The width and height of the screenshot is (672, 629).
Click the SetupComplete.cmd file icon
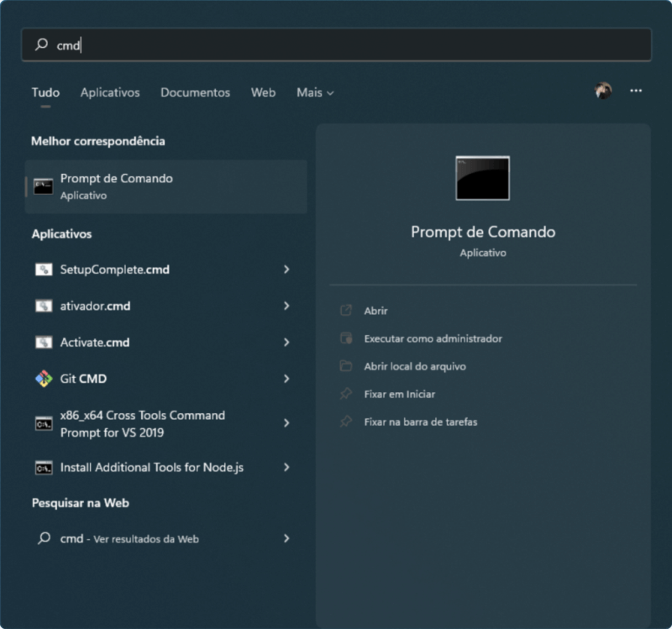[44, 270]
